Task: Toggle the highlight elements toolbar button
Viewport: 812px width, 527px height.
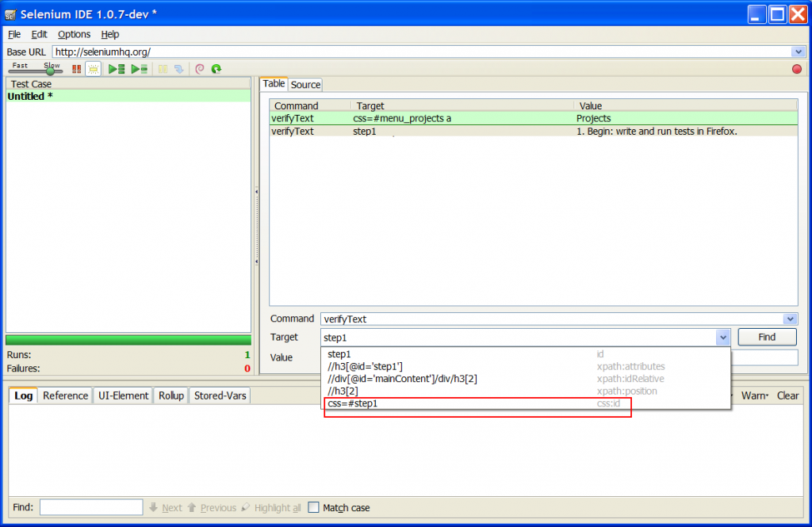Action: point(94,69)
